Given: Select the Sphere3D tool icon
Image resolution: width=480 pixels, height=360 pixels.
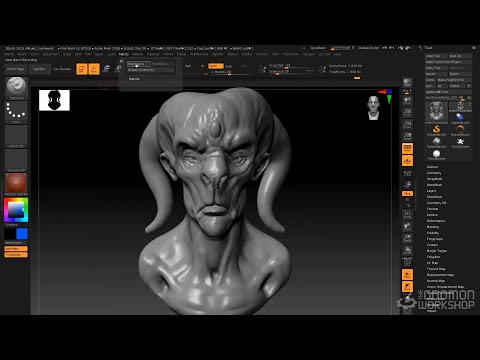Looking at the screenshot, I should click(436, 142).
